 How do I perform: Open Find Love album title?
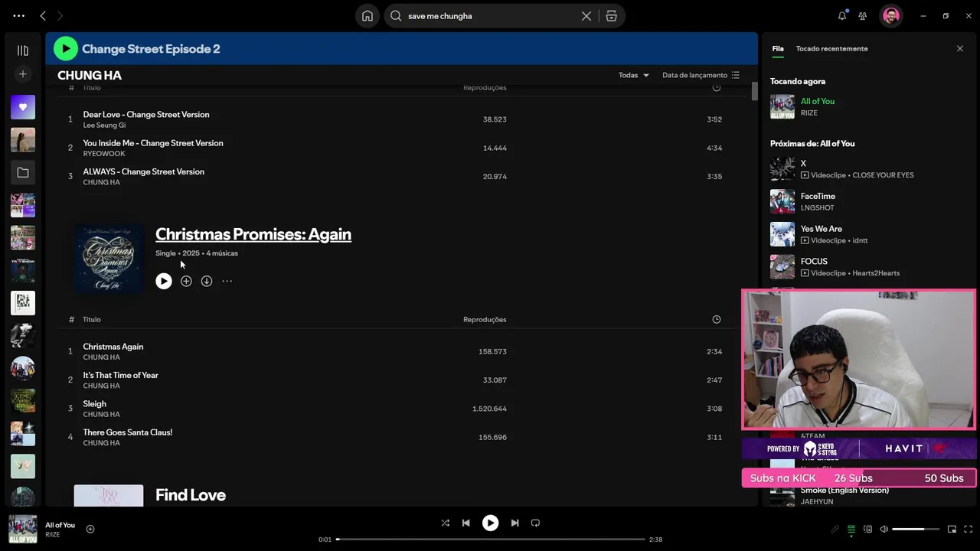[x=191, y=495]
